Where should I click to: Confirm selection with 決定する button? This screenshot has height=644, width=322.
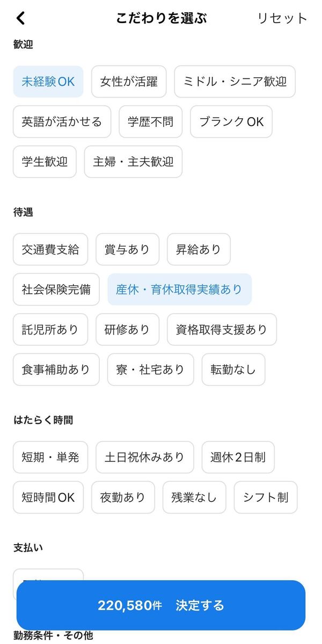point(161,605)
